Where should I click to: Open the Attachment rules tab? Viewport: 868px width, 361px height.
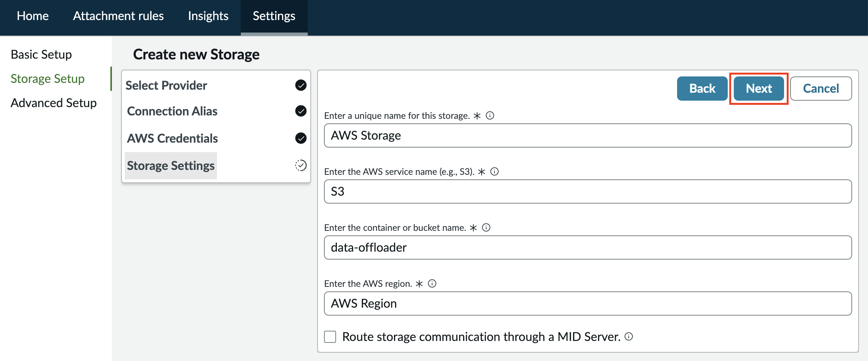coord(118,16)
